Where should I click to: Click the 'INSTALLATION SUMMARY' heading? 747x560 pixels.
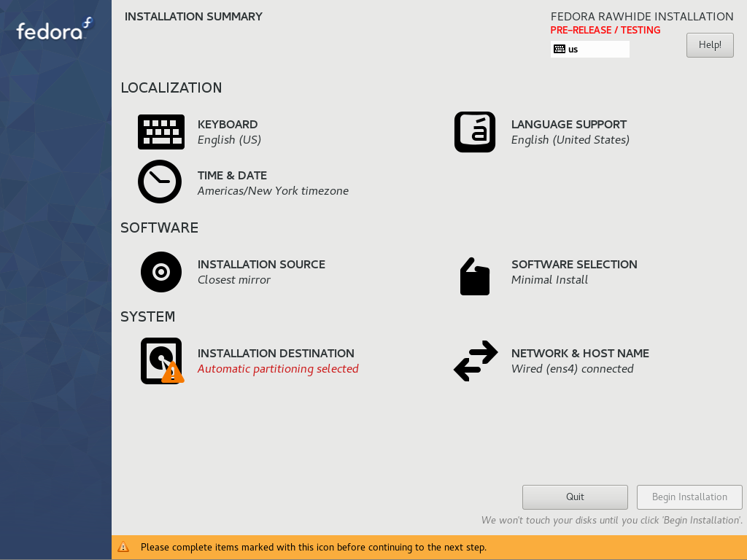(x=193, y=17)
